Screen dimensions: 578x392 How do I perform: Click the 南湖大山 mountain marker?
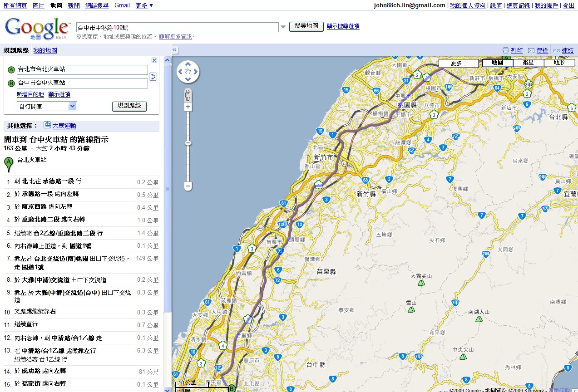(479, 319)
